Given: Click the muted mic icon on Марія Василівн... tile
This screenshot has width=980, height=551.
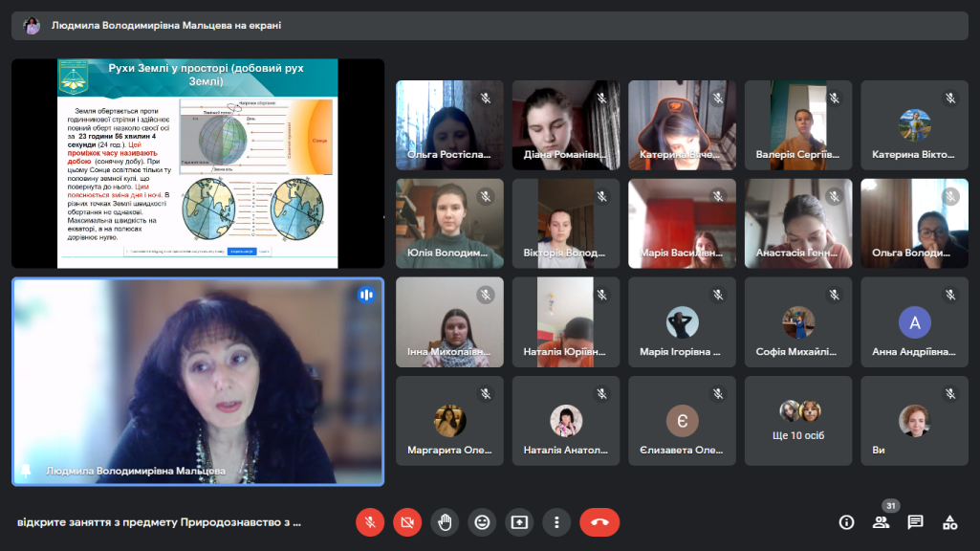Looking at the screenshot, I should pyautogui.click(x=718, y=196).
